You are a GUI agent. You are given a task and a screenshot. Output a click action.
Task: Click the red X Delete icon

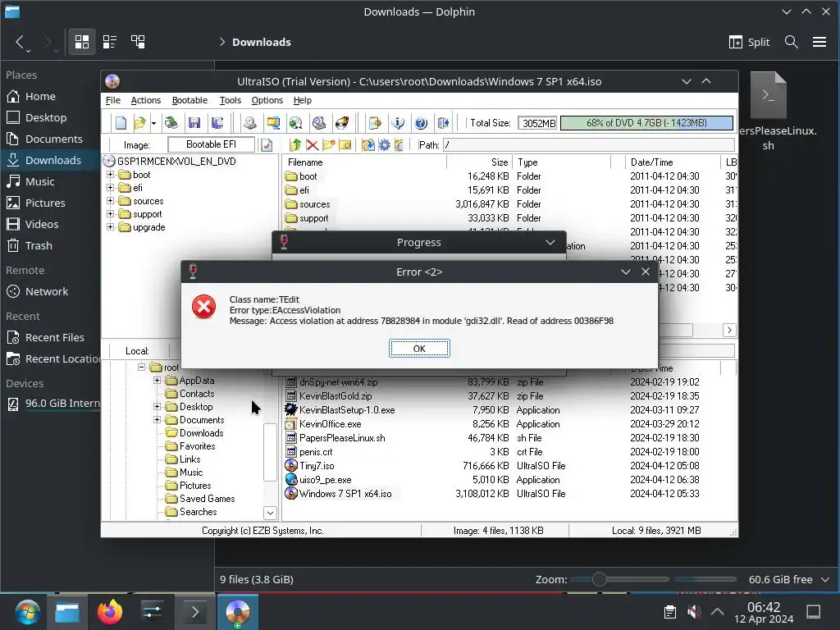(x=313, y=144)
